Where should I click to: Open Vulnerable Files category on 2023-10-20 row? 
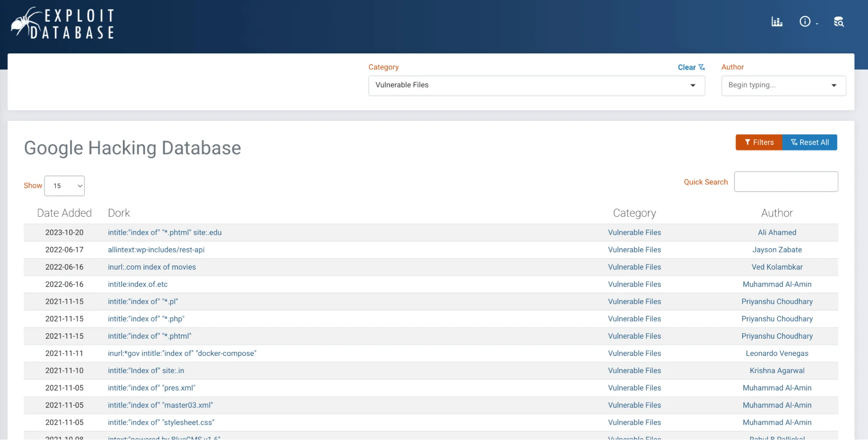[x=634, y=232]
